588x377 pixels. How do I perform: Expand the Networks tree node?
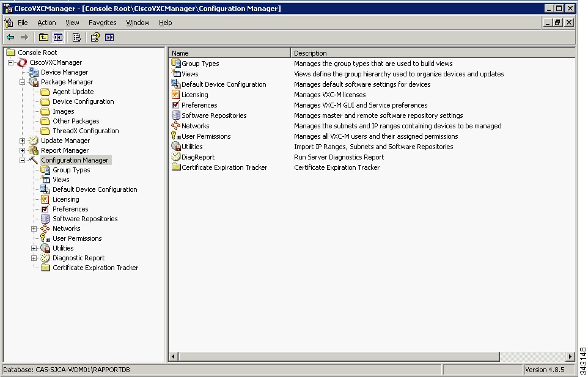click(34, 229)
